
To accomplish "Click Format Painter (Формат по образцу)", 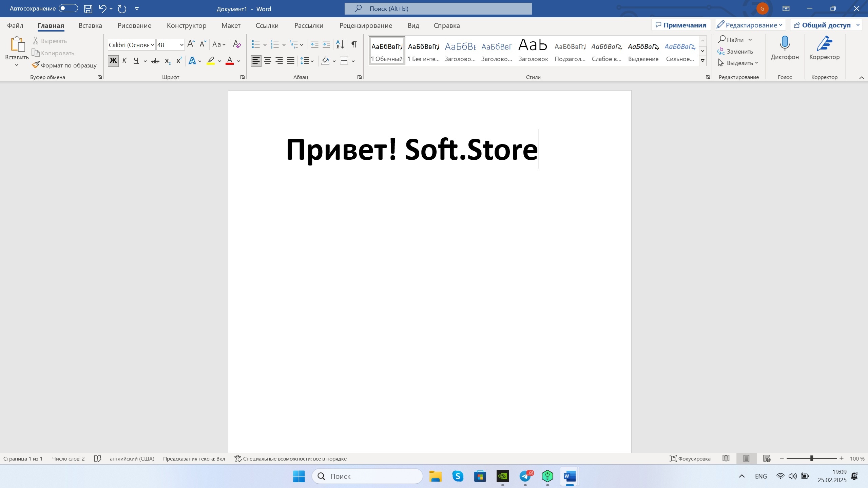I will tap(64, 65).
